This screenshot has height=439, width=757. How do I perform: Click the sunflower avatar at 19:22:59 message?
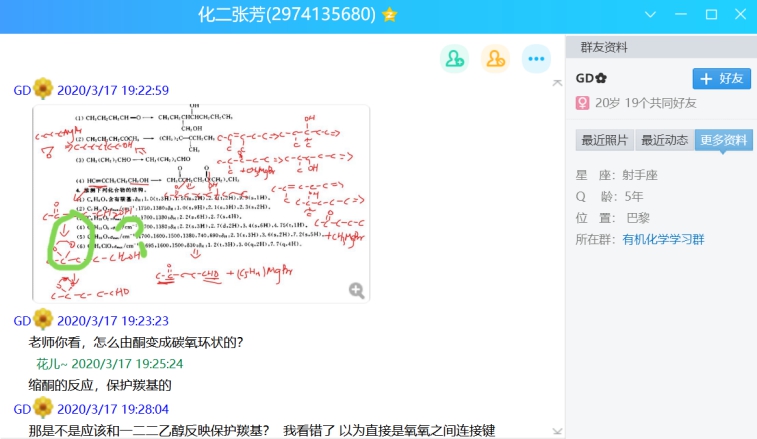pyautogui.click(x=43, y=90)
